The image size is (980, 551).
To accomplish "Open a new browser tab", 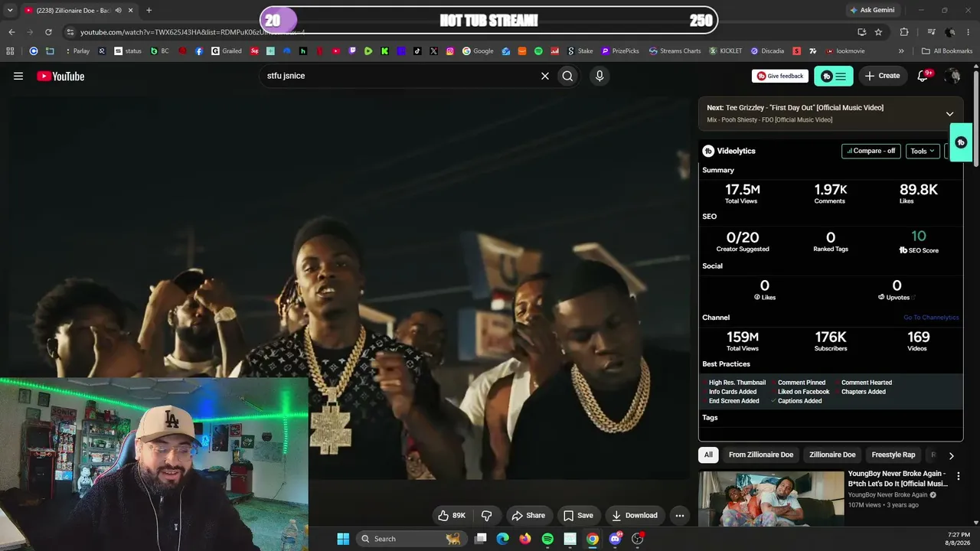I will click(x=149, y=10).
